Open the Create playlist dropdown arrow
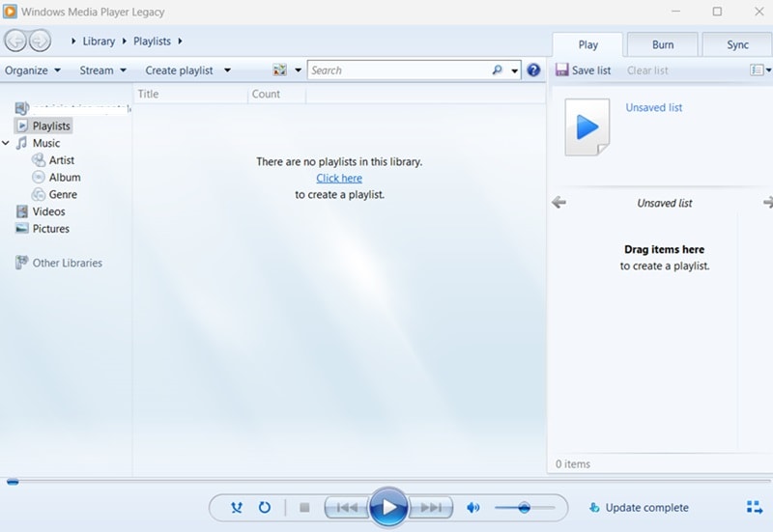773x532 pixels. point(227,70)
